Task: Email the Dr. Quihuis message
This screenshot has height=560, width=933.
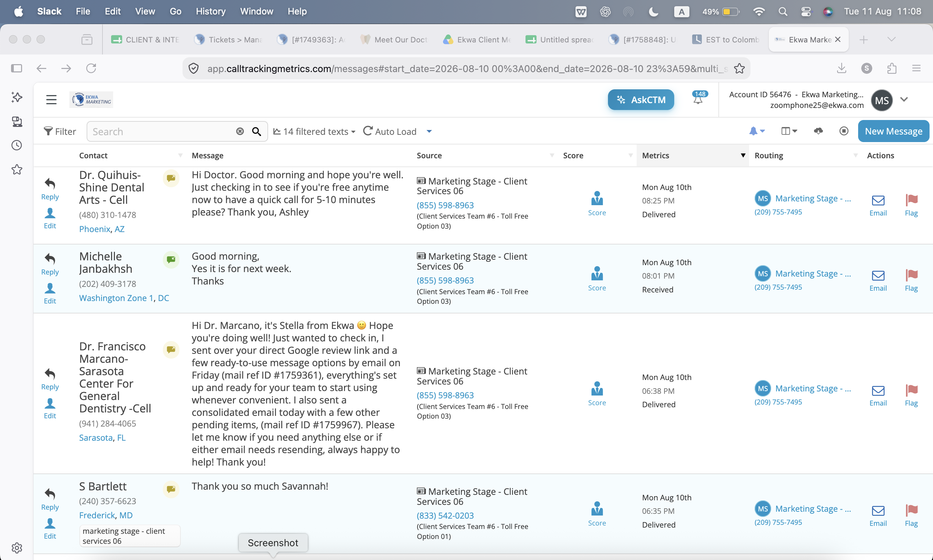Action: tap(878, 206)
